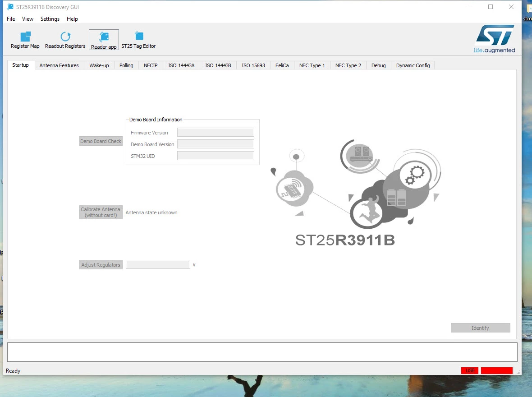This screenshot has width=532, height=397.
Task: Click Calibrate Antenna (without card!) button
Action: point(101,212)
